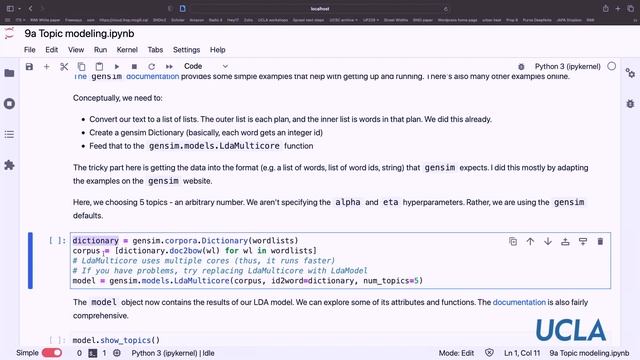Click the Python 3 (ipykernel) kernel selector
Image resolution: width=640 pixels, height=360 pixels.
pyautogui.click(x=568, y=67)
